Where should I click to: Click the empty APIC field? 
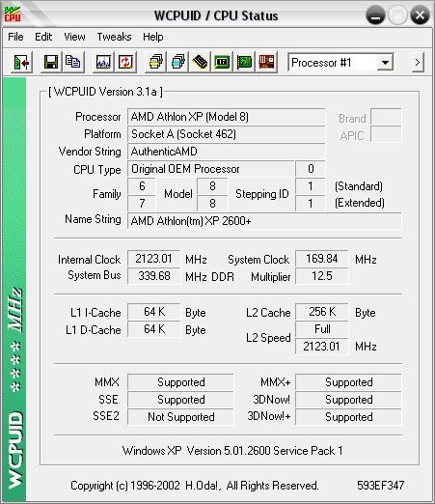[x=386, y=134]
